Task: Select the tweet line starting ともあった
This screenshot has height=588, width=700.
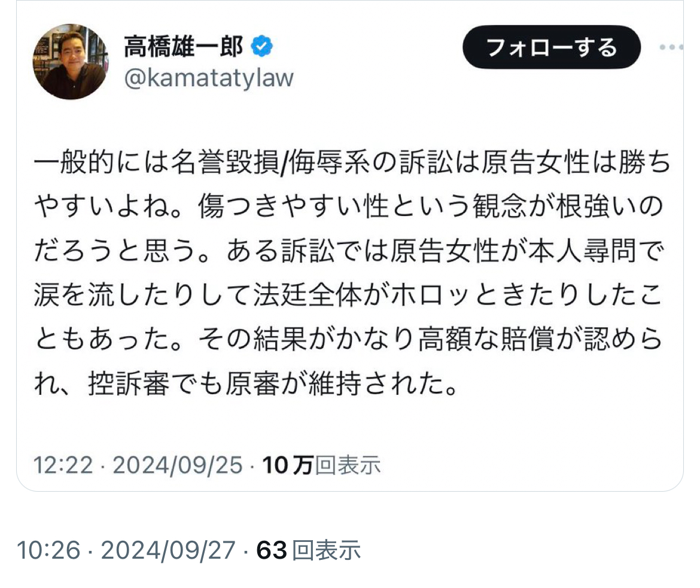Action: (348, 339)
